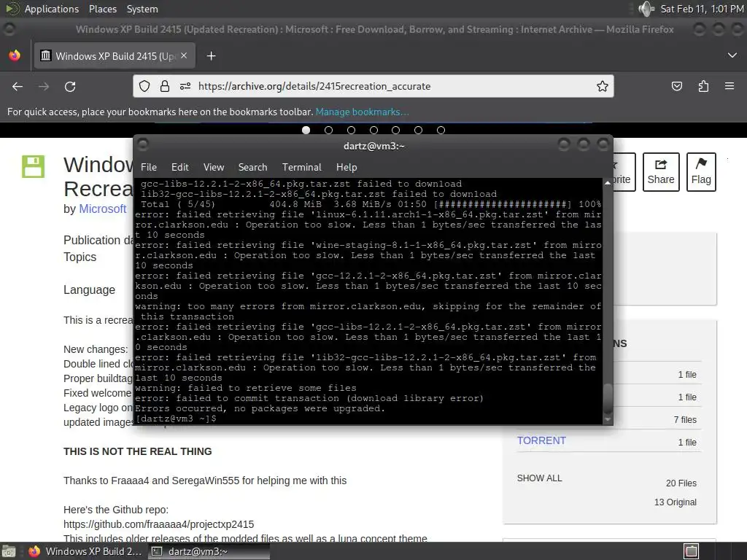The height and width of the screenshot is (560, 747).
Task: Click the Sat Feb 11 clock
Action: tap(702, 9)
